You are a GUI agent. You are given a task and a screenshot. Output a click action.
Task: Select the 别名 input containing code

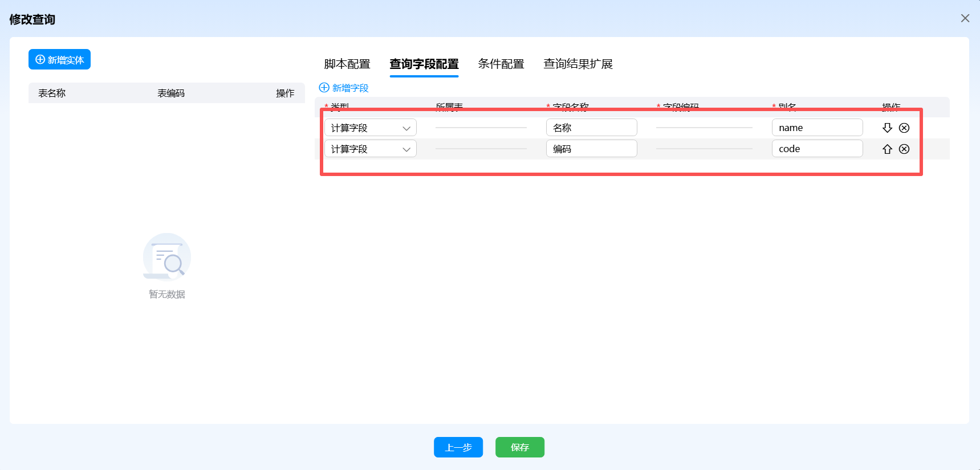click(817, 149)
